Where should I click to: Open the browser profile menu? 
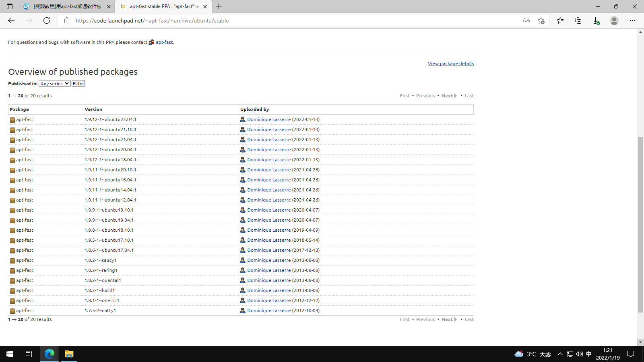point(614,21)
